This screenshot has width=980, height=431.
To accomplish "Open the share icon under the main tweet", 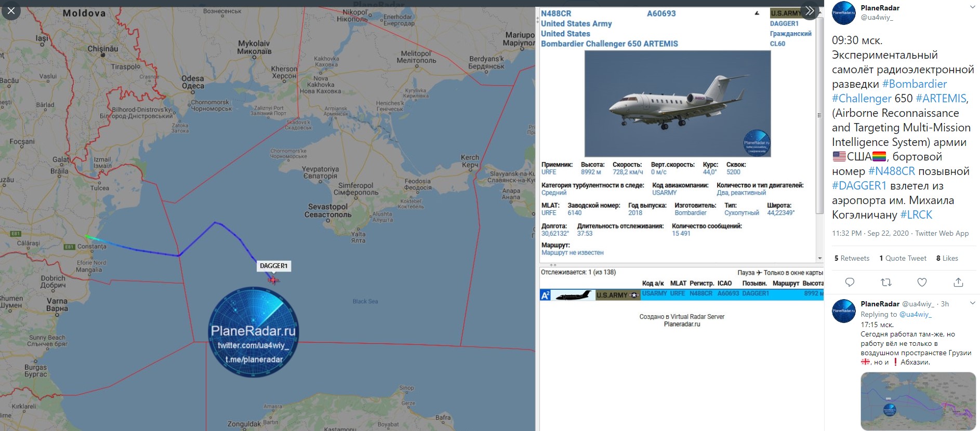I will tap(958, 282).
